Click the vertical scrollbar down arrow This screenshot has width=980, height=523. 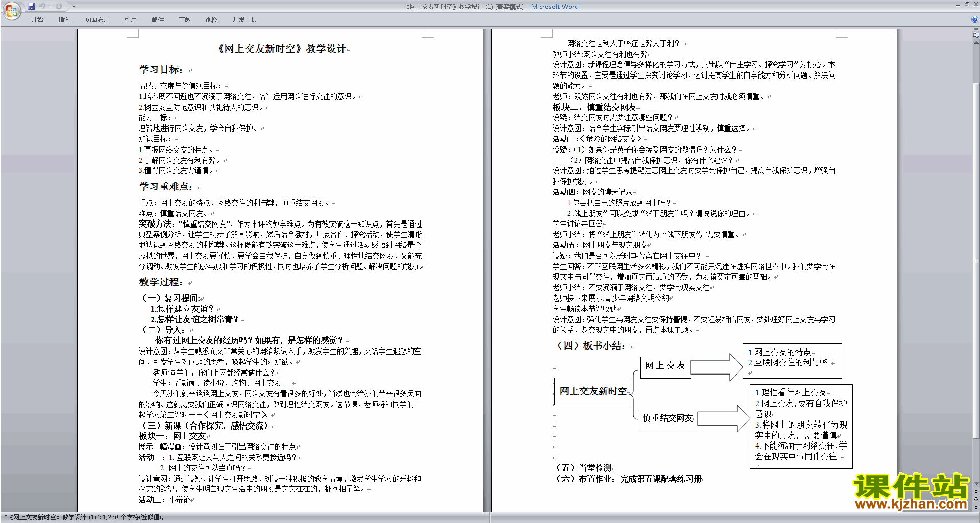[x=976, y=484]
